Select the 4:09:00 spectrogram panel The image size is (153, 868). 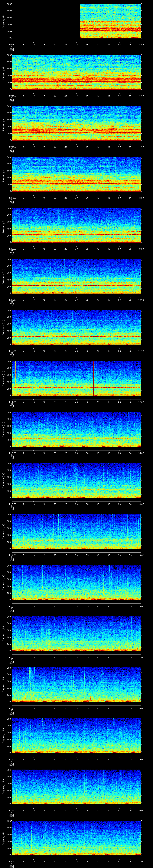click(76, 276)
